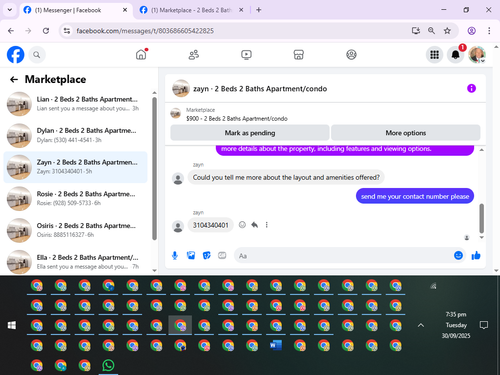Open the Word icon in the taskbar
Image resolution: width=500 pixels, height=375 pixels.
coord(276,345)
